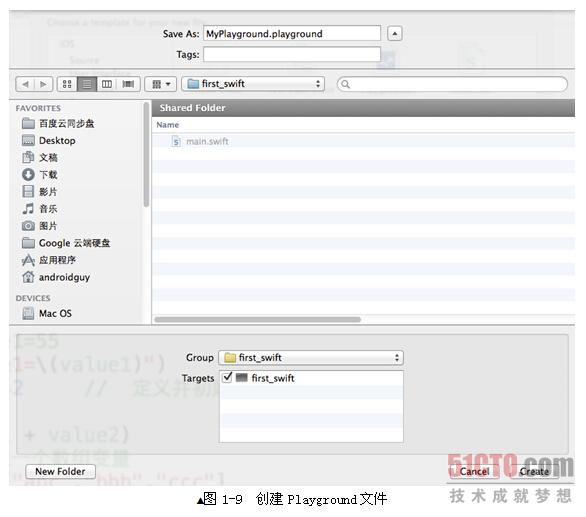Select 影片 movies in sidebar

tap(40, 192)
